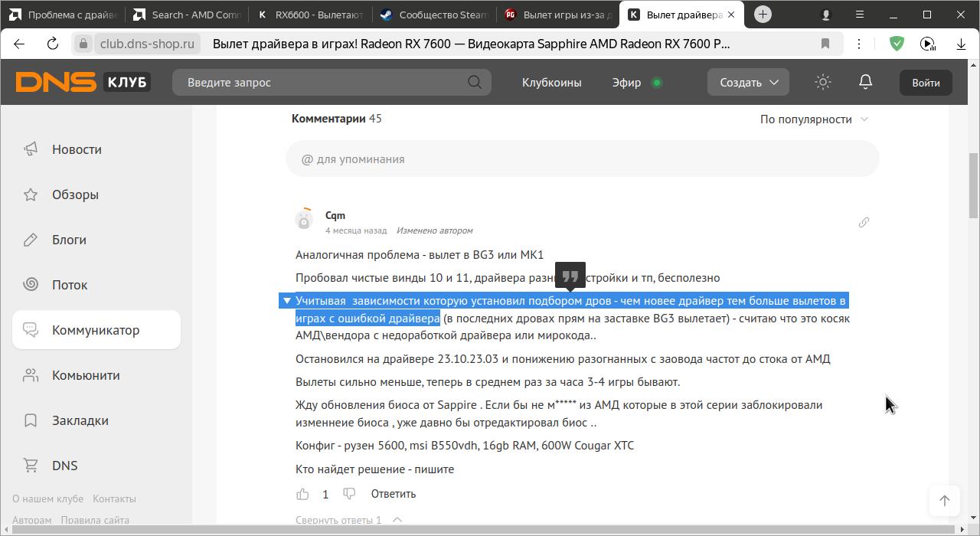The image size is (980, 536).
Task: Click the green shield protection icon
Action: pos(897,44)
